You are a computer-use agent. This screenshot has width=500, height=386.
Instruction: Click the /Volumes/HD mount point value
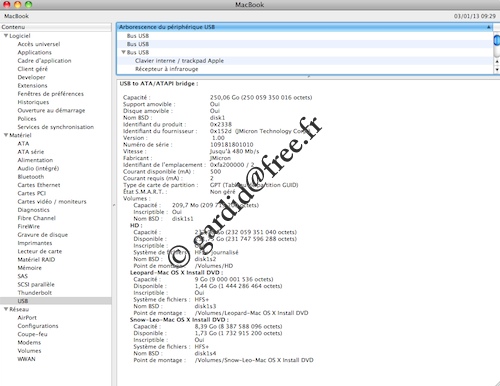pos(214,266)
